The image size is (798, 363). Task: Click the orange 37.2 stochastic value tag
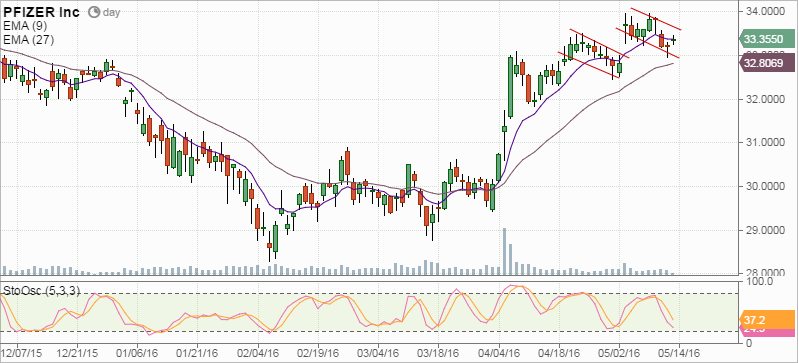pyautogui.click(x=766, y=320)
